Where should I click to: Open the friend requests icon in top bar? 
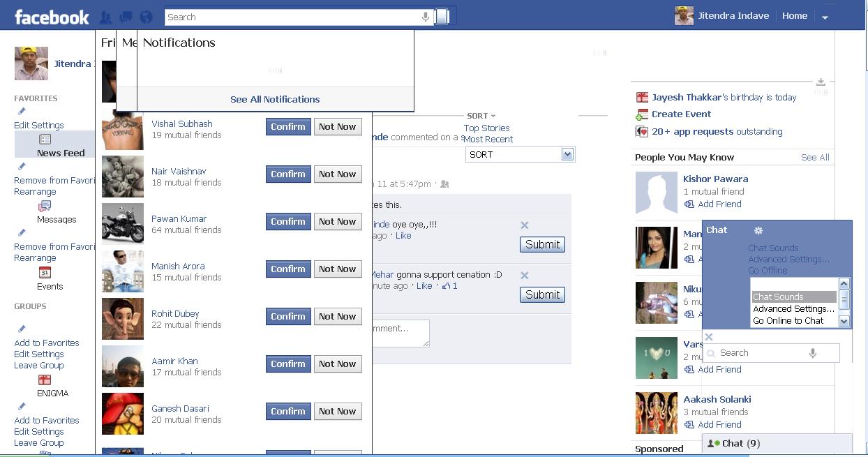click(x=106, y=17)
